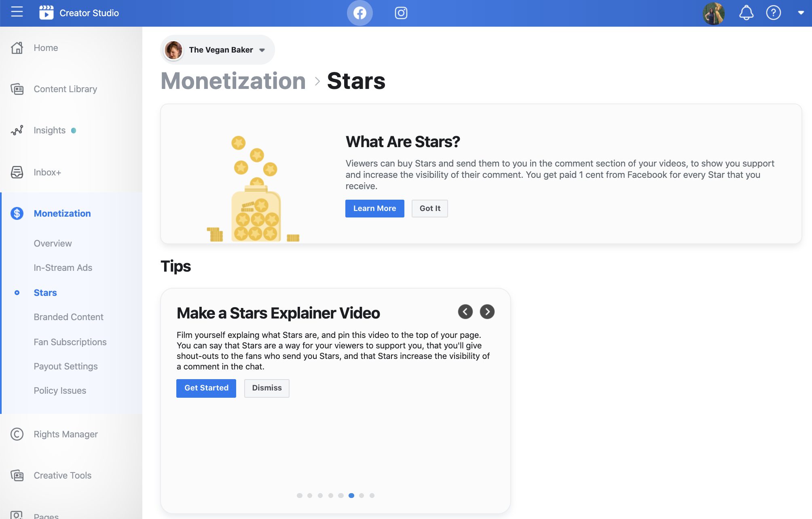This screenshot has height=519, width=812.
Task: Open the hamburger menu
Action: pos(17,12)
